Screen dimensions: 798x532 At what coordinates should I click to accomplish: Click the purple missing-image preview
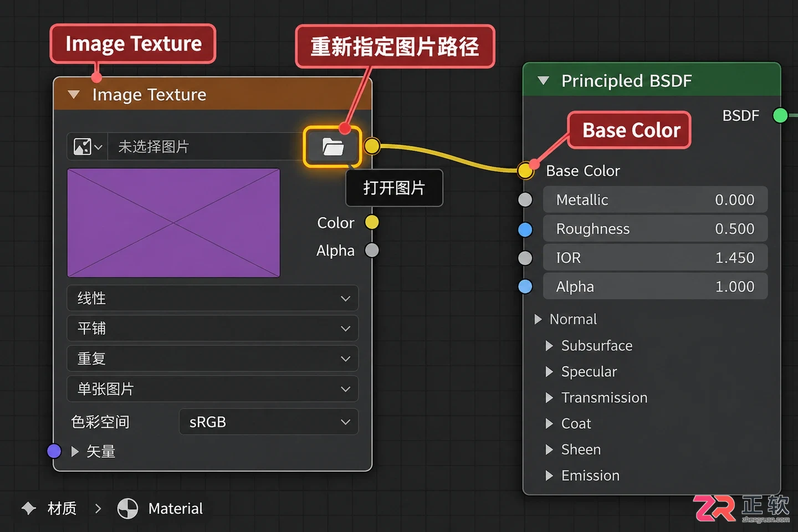coord(174,223)
